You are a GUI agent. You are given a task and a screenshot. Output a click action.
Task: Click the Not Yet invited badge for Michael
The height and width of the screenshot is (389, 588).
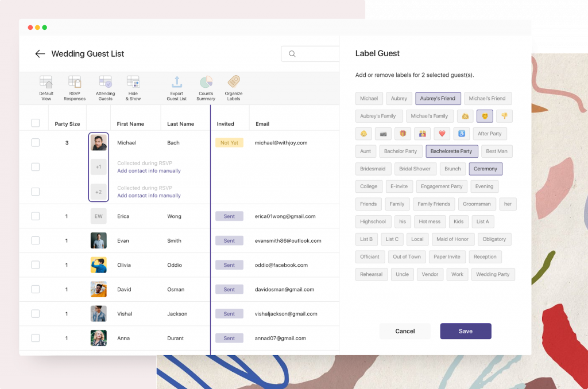(x=229, y=143)
